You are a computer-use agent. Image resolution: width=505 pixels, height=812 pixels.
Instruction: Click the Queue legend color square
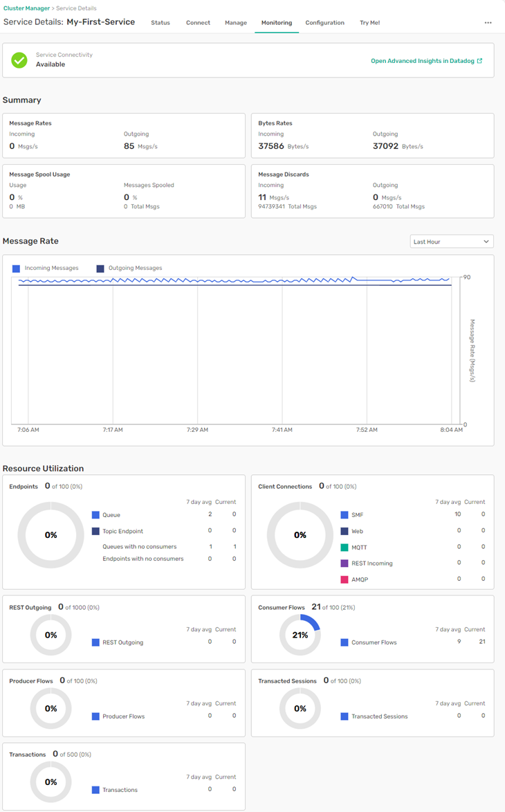click(x=95, y=515)
